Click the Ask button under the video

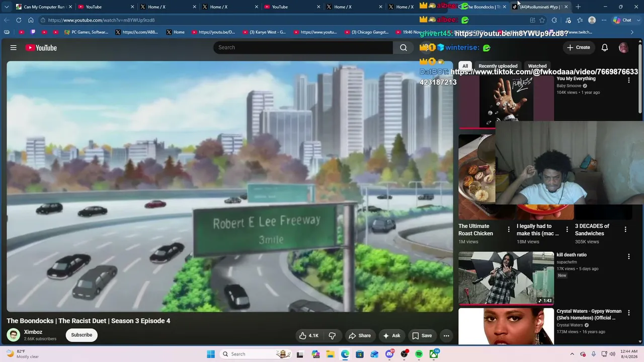pos(391,335)
